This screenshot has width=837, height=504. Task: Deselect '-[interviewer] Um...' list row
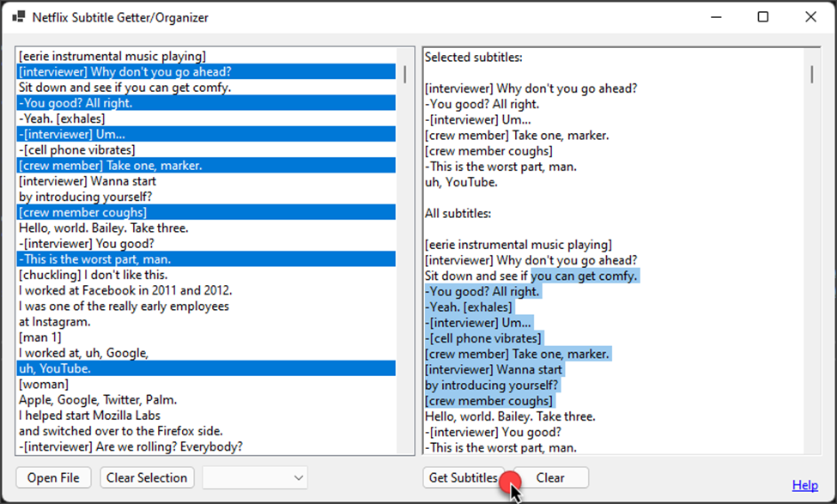tap(206, 134)
